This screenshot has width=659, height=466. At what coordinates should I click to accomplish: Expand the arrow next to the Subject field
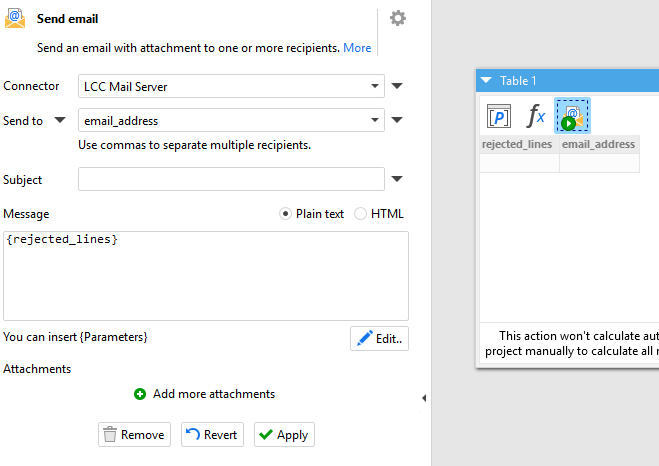click(x=397, y=180)
